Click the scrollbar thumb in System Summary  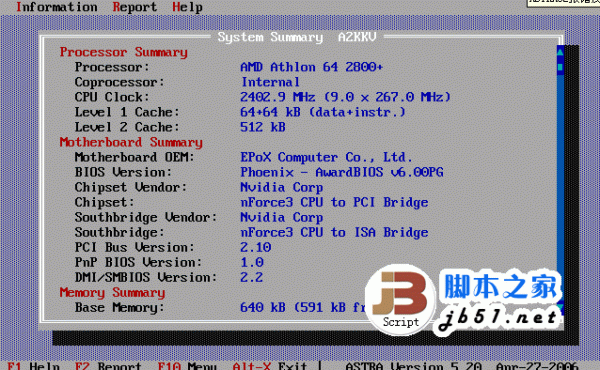(x=560, y=67)
